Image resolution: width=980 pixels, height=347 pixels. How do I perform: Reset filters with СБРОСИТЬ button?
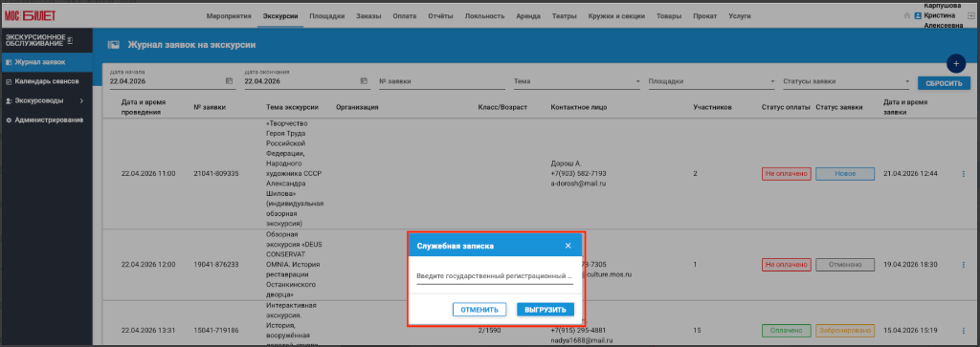coord(944,83)
